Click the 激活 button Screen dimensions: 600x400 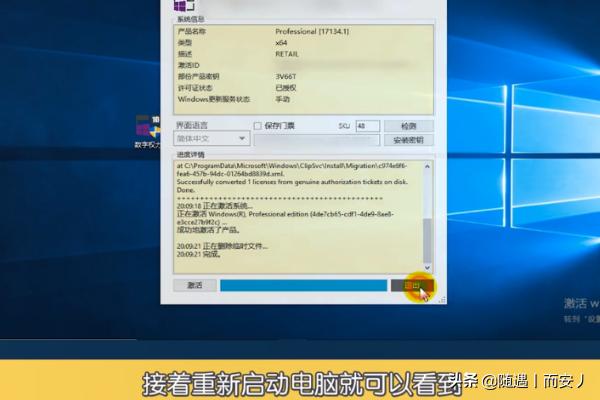point(194,285)
